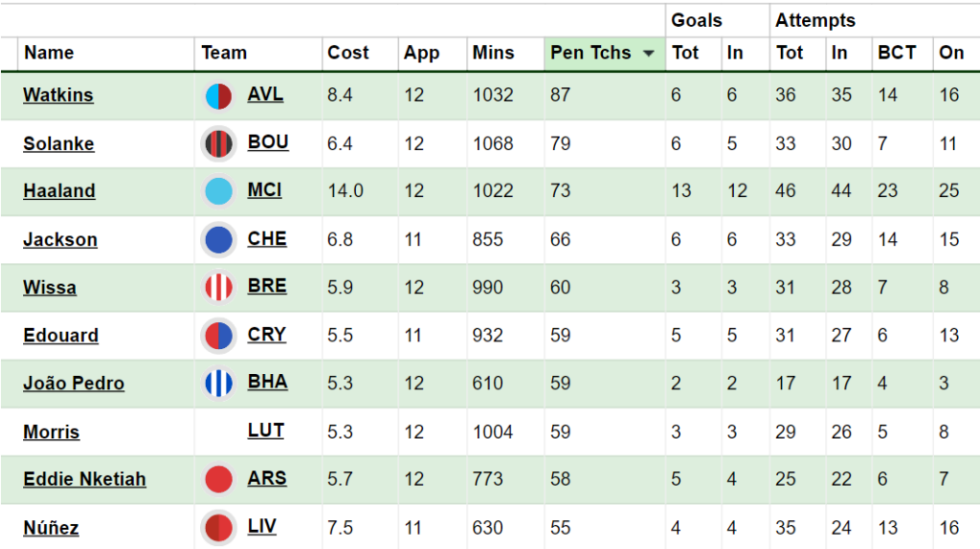980x549 pixels.
Task: Click the Brentford red-striped badge icon
Action: (219, 288)
